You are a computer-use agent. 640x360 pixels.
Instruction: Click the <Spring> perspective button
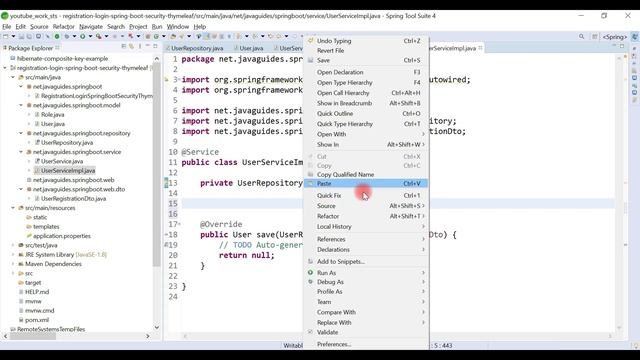tap(615, 37)
